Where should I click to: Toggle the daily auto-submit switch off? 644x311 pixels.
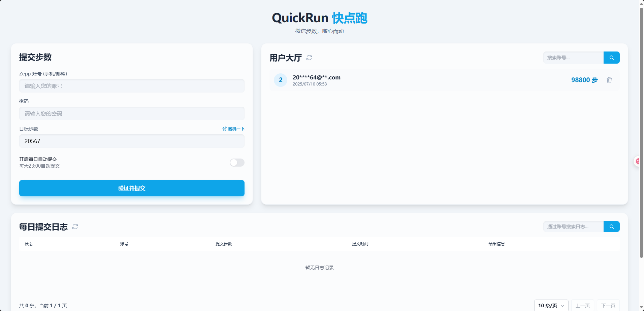coord(237,163)
